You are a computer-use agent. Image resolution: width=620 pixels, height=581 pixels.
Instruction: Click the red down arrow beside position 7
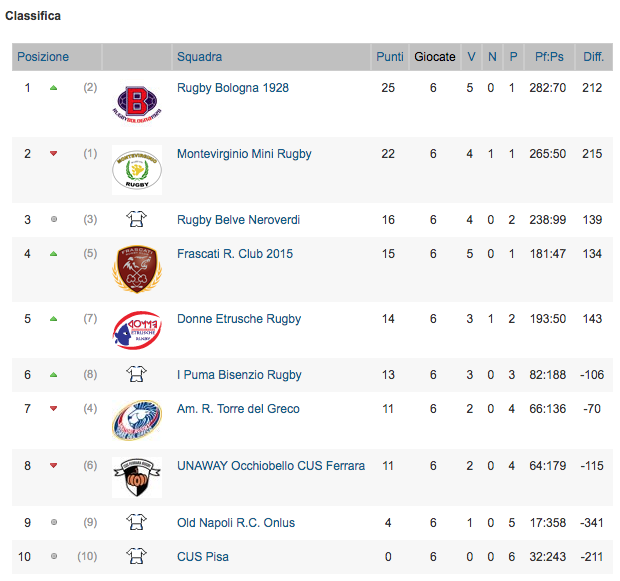point(54,409)
